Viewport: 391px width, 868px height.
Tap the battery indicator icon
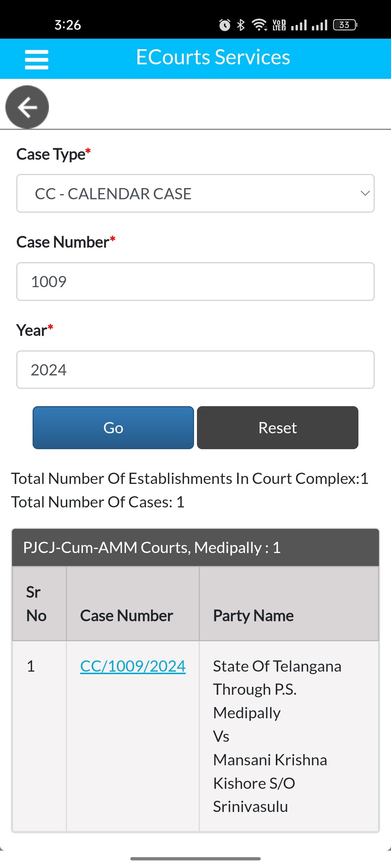click(345, 25)
